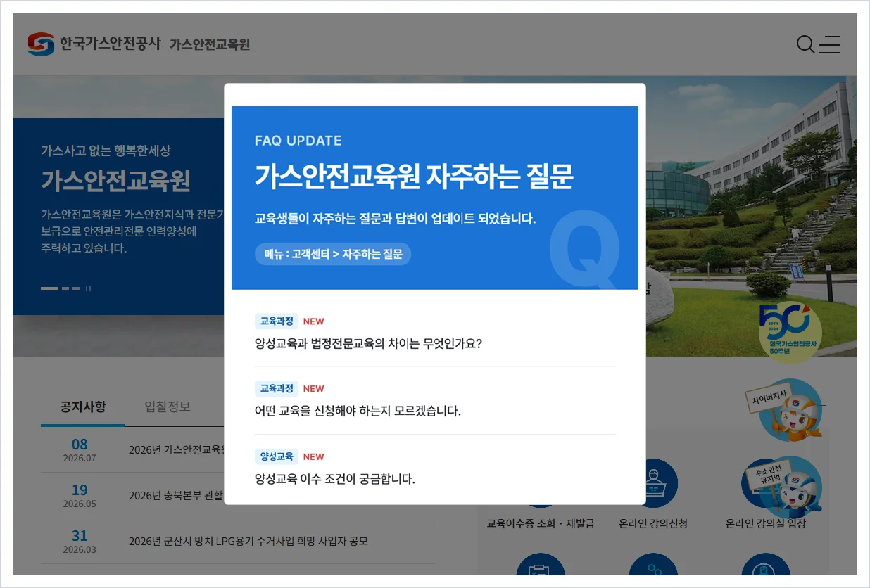Switch to the 공지사항 tab
This screenshot has height=588, width=870.
click(83, 407)
